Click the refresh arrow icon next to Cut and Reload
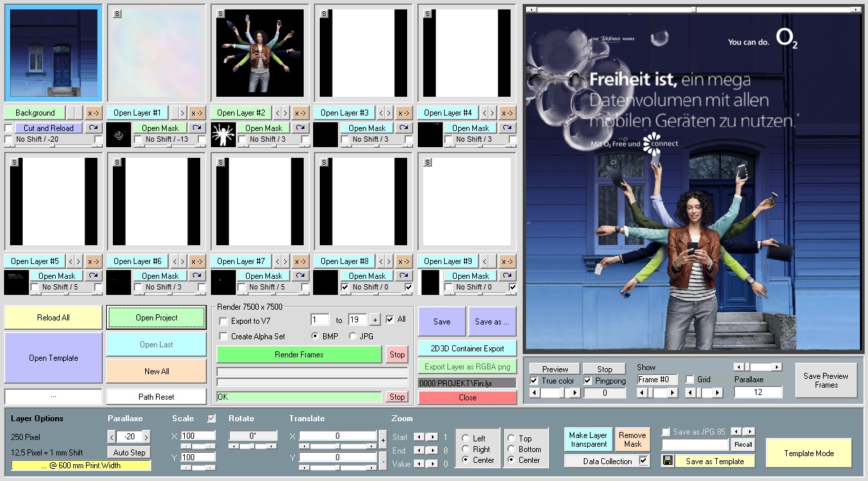Viewport: 868px width, 481px height. (93, 128)
